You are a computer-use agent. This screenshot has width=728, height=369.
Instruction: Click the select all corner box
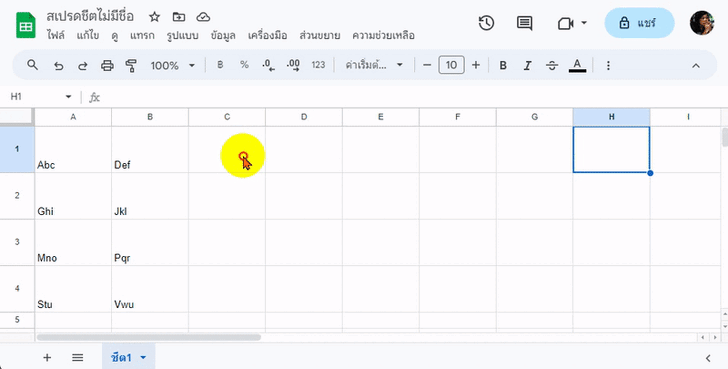coord(17,117)
